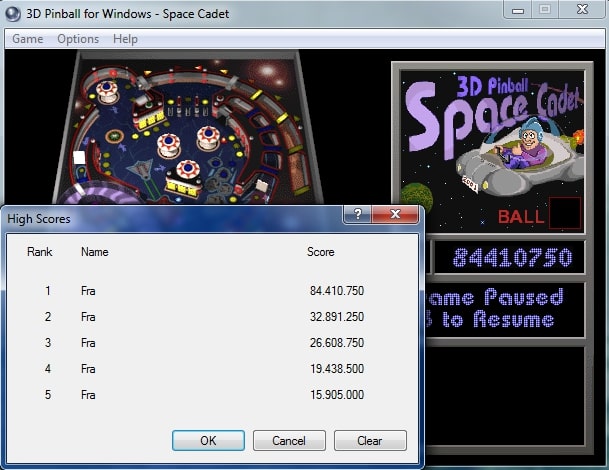The width and height of the screenshot is (609, 470).
Task: Select the top score 84.410.750
Action: [336, 291]
